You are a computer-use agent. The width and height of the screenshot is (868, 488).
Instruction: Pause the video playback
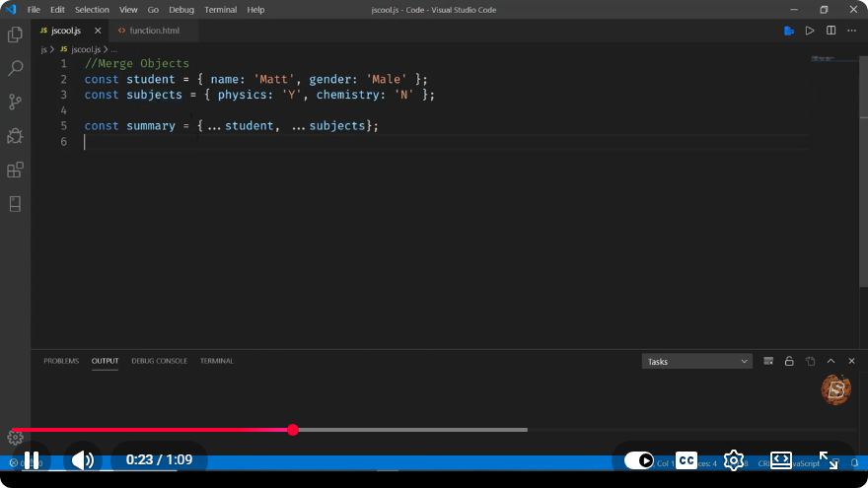click(32, 460)
